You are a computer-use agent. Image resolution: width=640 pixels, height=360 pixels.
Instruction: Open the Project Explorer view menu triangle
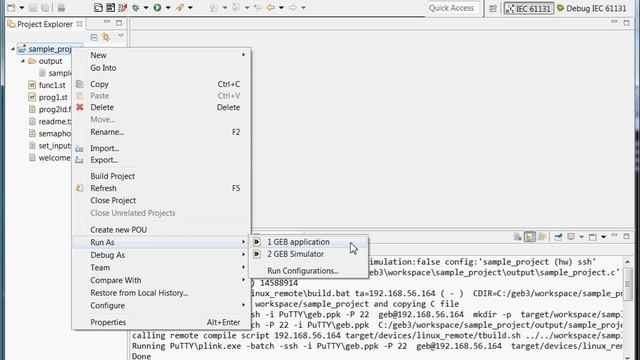point(121,36)
